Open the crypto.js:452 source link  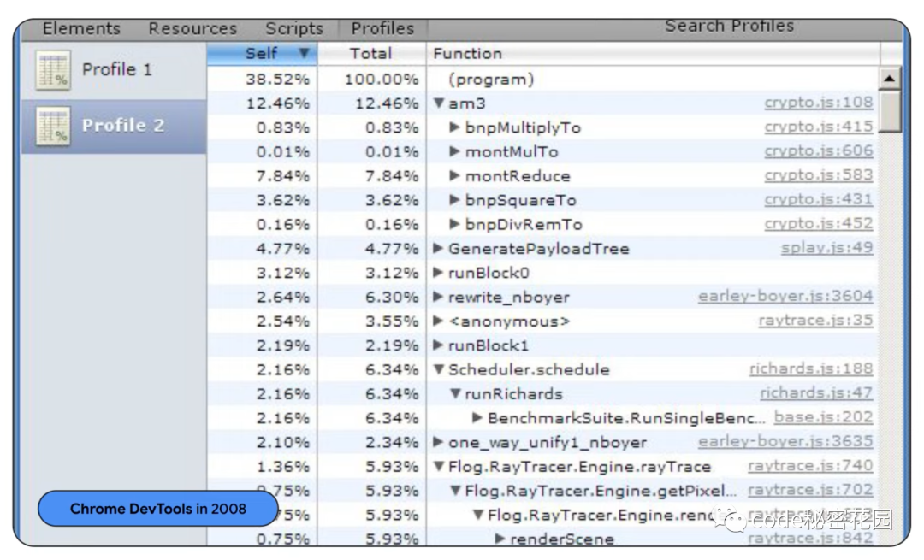819,223
